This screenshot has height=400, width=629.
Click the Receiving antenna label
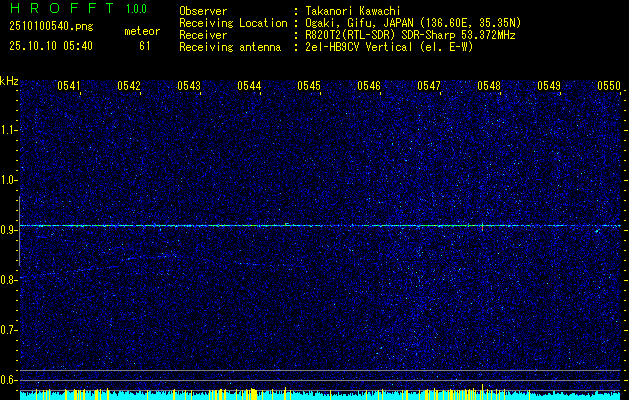coord(230,47)
